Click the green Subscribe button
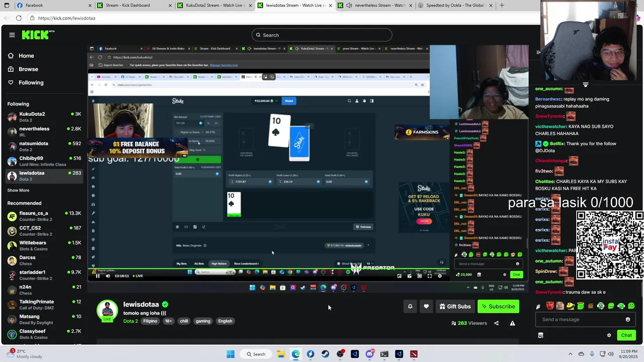The width and height of the screenshot is (644, 362). [498, 306]
